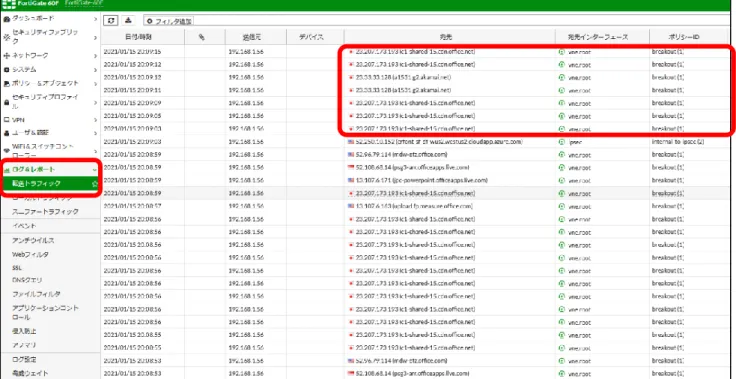Open the アンチウイルス log page
The image size is (736, 379).
pyautogui.click(x=33, y=240)
